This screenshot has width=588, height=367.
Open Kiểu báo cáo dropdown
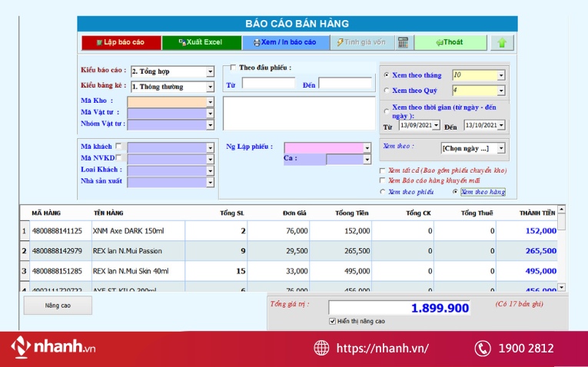click(x=210, y=71)
